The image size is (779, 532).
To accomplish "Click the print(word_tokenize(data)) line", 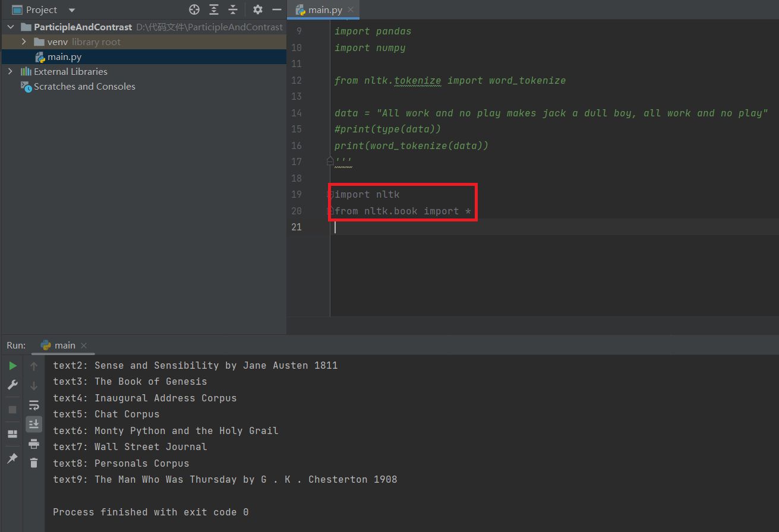I will [411, 145].
